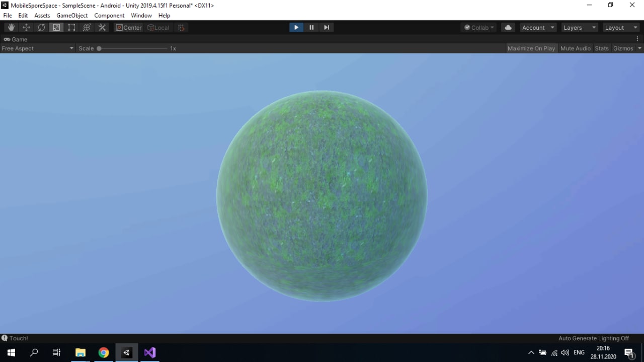Open Help menu
Image resolution: width=644 pixels, height=362 pixels.
(x=164, y=16)
